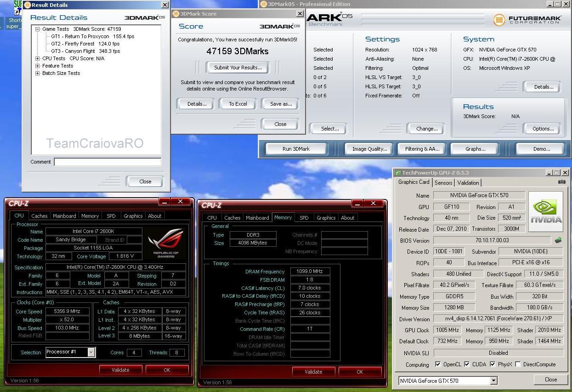This screenshot has height=392, width=572.
Task: Click the Comment input field
Action: click(x=108, y=162)
